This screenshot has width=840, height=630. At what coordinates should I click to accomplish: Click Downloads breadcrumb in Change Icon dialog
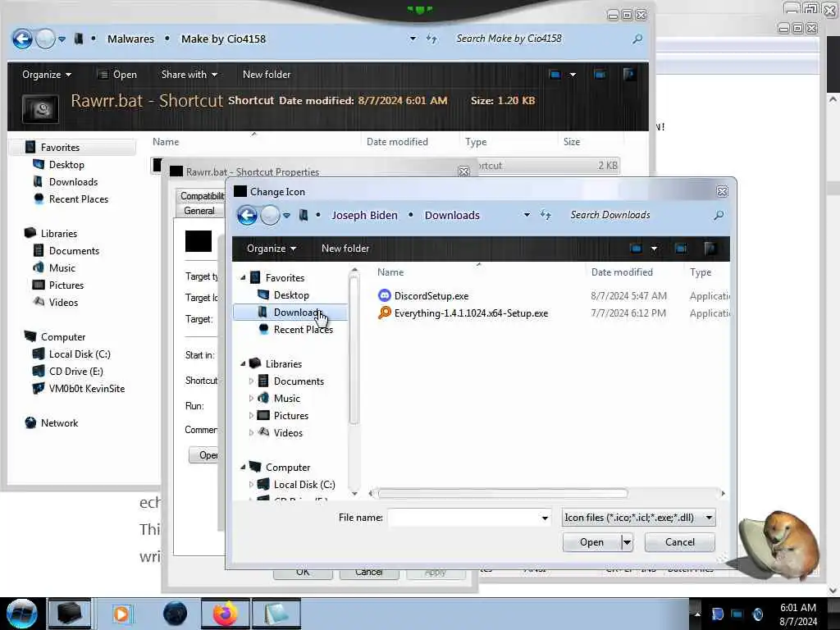tap(452, 216)
